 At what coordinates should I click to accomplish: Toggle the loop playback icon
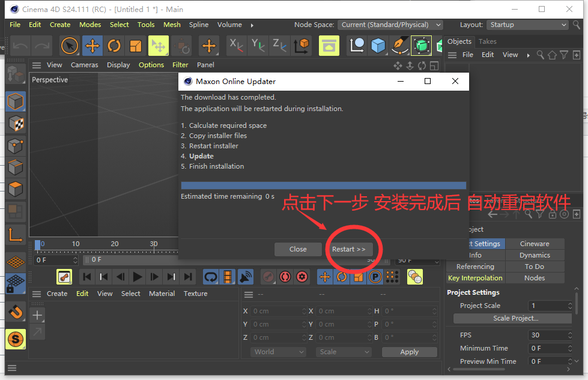211,277
